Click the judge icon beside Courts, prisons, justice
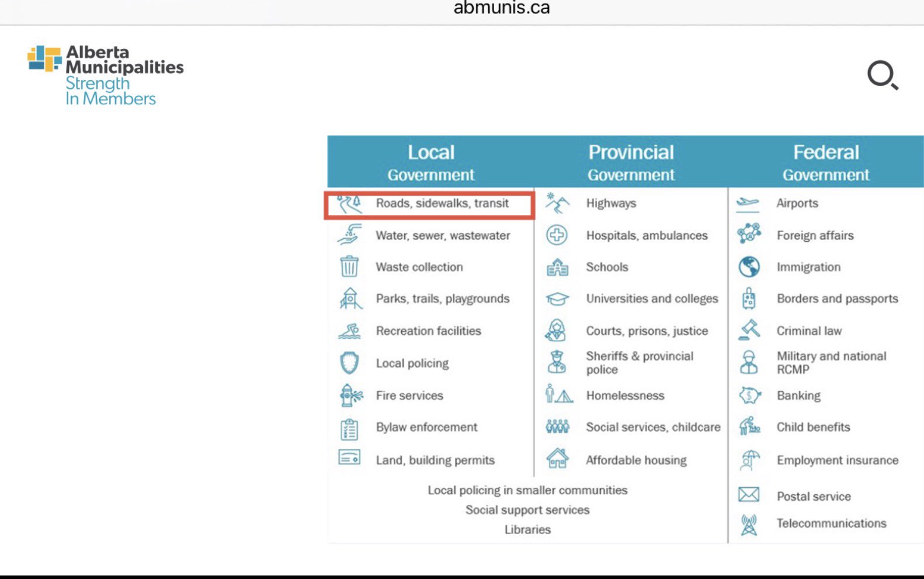This screenshot has width=924, height=579. [x=555, y=330]
